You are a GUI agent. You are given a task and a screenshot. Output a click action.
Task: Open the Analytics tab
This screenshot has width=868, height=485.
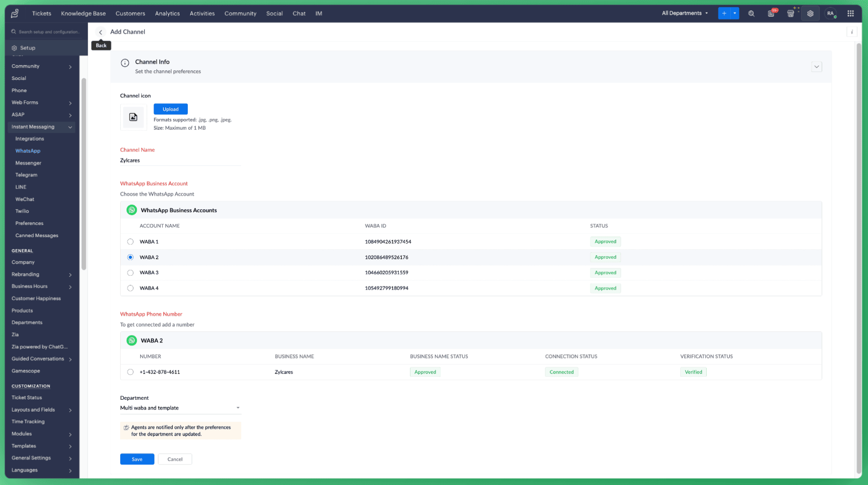pyautogui.click(x=167, y=14)
